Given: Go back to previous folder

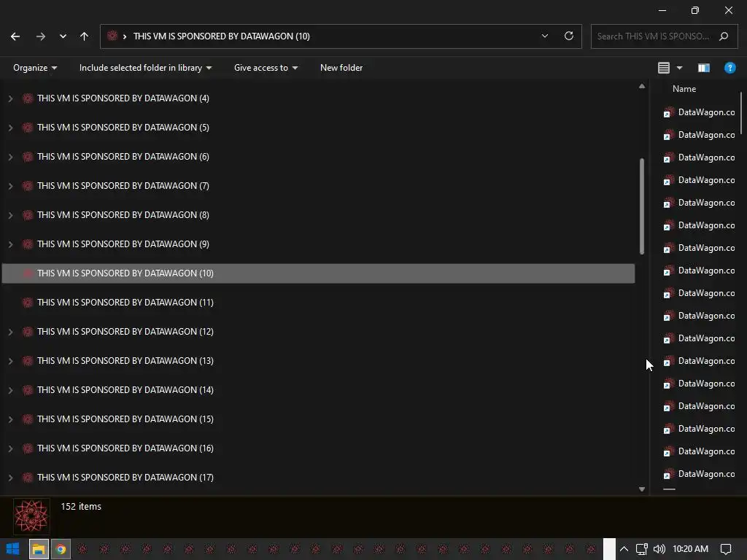Looking at the screenshot, I should (15, 36).
